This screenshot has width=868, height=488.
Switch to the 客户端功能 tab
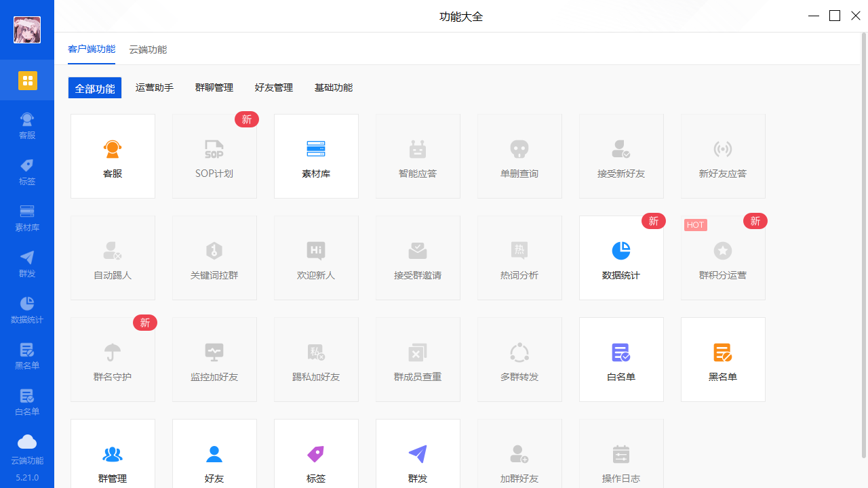pos(92,49)
